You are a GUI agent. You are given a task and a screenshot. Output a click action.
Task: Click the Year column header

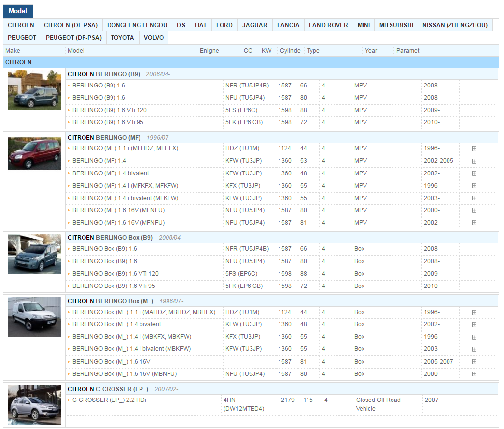point(371,51)
